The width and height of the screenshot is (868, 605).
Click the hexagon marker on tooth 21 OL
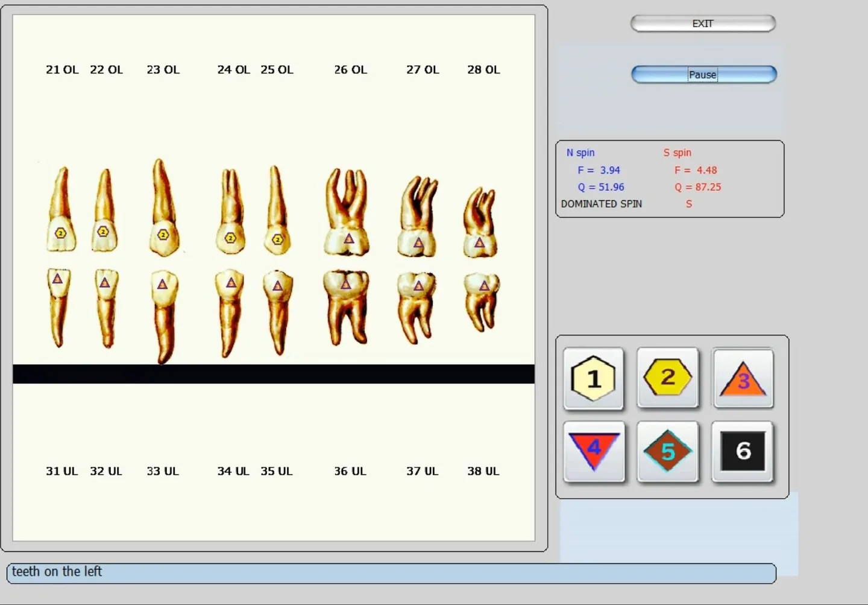click(60, 233)
